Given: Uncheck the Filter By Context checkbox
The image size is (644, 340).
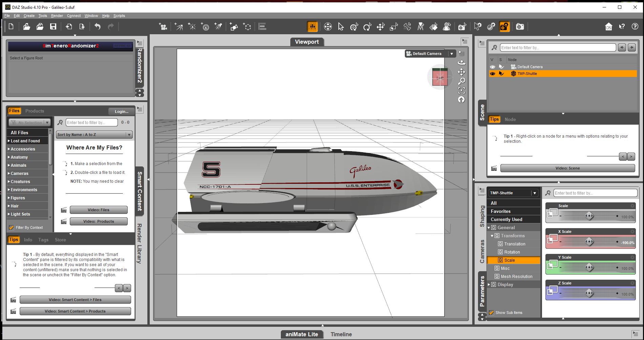Looking at the screenshot, I should click(12, 227).
